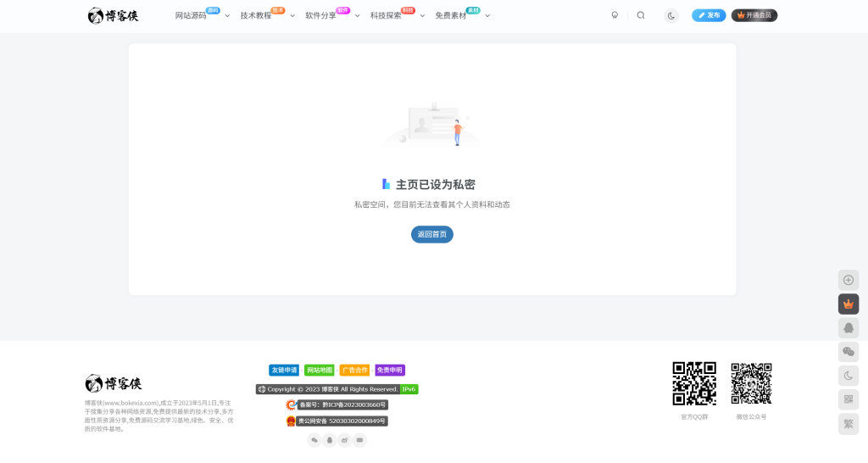Switch to traditional Chinese with 繁 button

click(x=849, y=424)
